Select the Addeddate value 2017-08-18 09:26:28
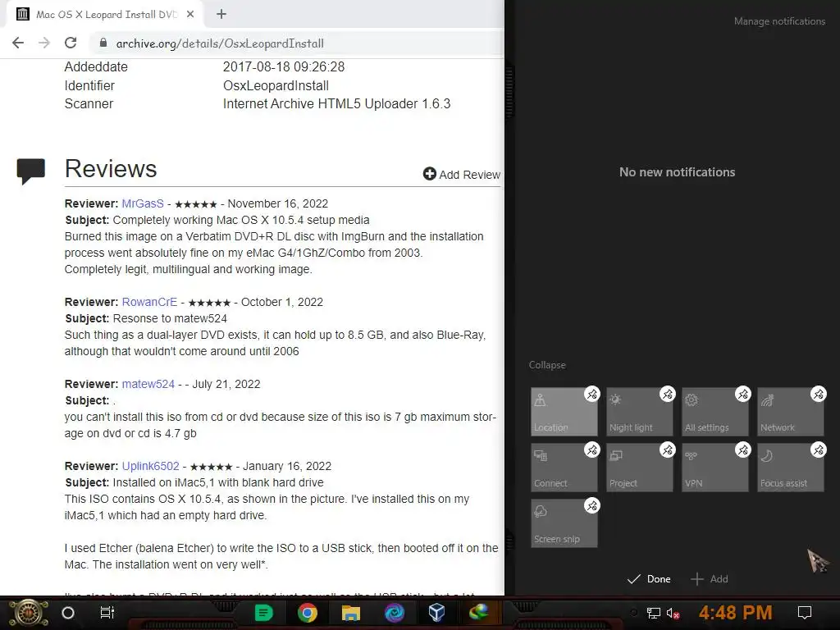This screenshot has width=840, height=630. pyautogui.click(x=284, y=67)
